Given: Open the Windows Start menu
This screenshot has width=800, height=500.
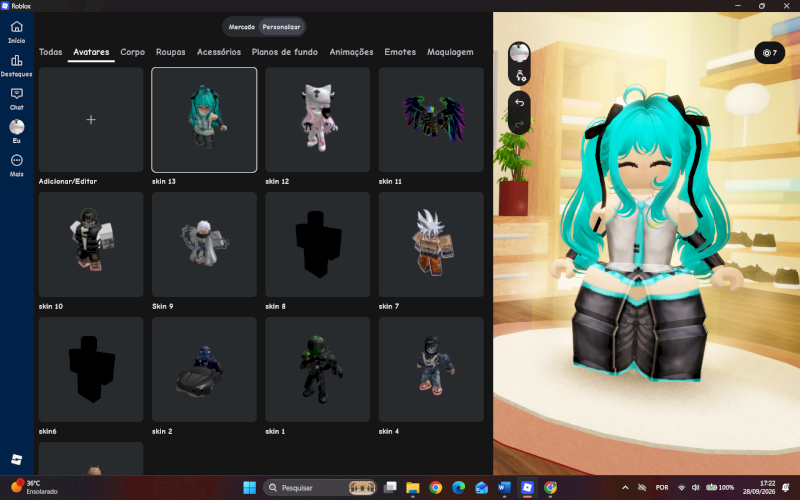Looking at the screenshot, I should (249, 488).
